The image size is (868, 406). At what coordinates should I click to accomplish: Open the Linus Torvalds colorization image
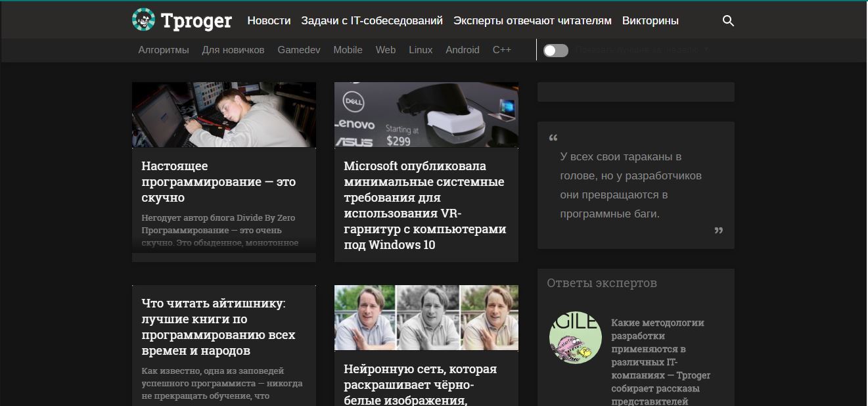point(426,318)
